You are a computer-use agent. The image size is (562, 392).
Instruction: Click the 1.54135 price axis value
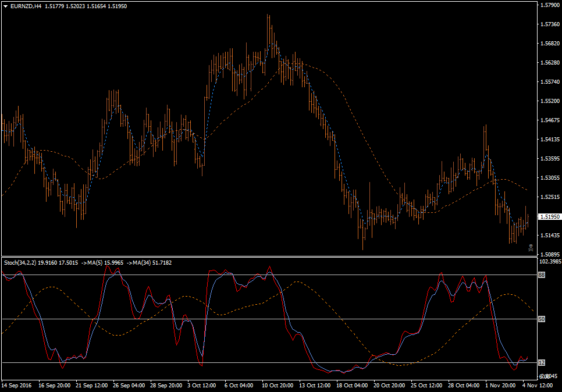549,140
